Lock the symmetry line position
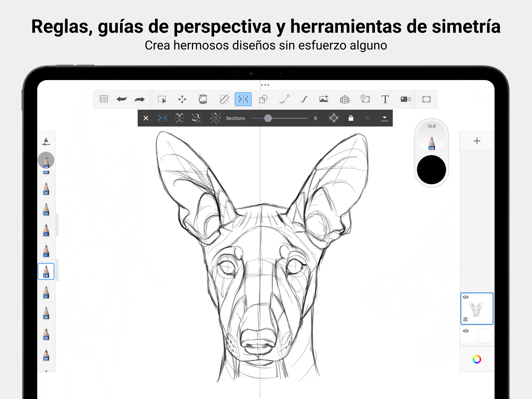The image size is (532, 399). [351, 118]
